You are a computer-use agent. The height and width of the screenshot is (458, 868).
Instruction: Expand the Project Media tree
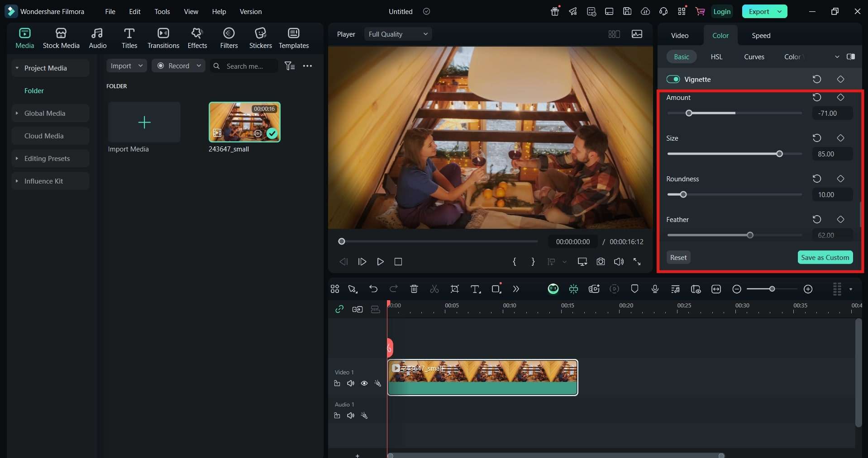tap(17, 68)
